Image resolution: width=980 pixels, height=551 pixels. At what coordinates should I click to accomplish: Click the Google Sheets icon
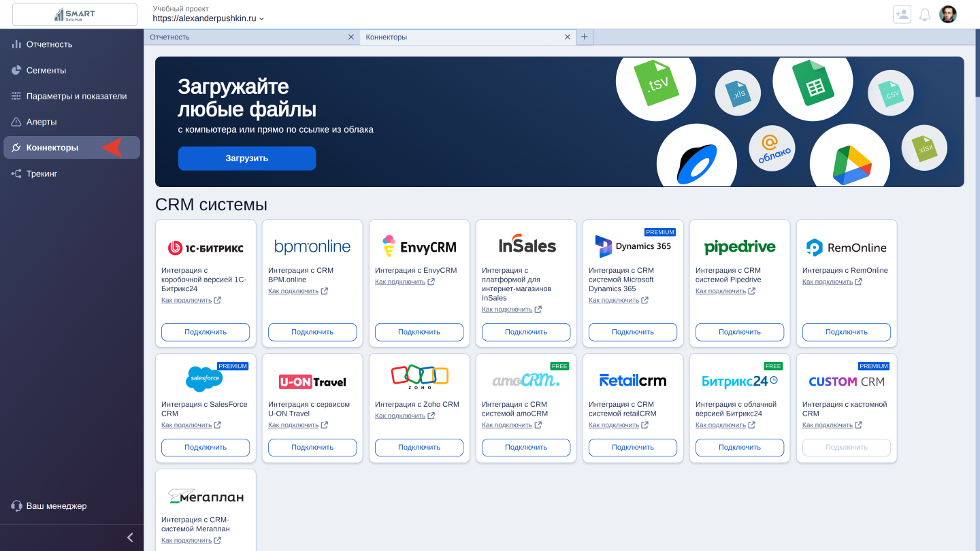[x=813, y=84]
